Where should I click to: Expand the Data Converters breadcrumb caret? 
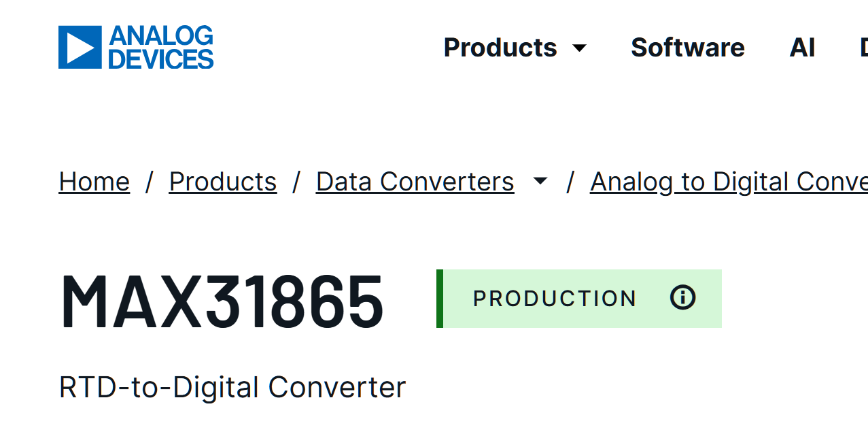pos(540,182)
